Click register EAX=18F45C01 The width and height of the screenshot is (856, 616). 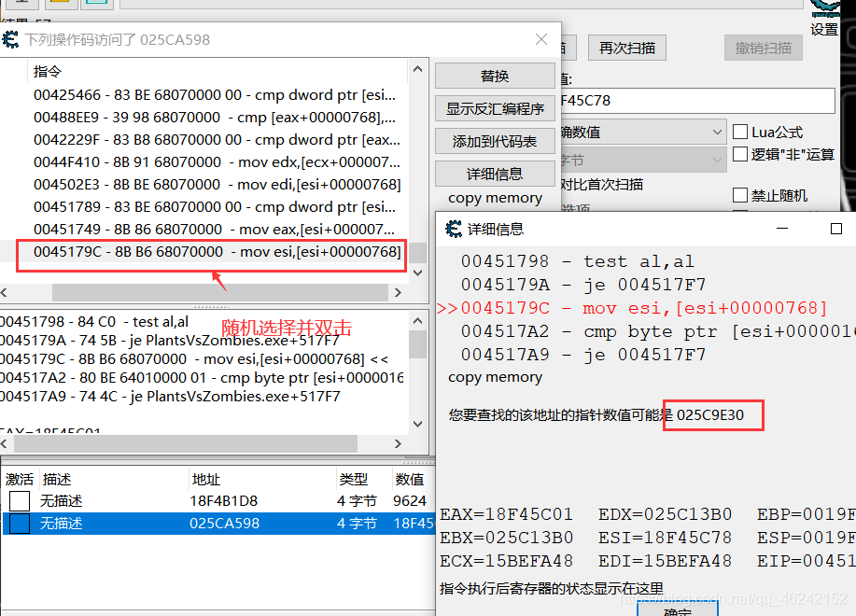(x=506, y=514)
